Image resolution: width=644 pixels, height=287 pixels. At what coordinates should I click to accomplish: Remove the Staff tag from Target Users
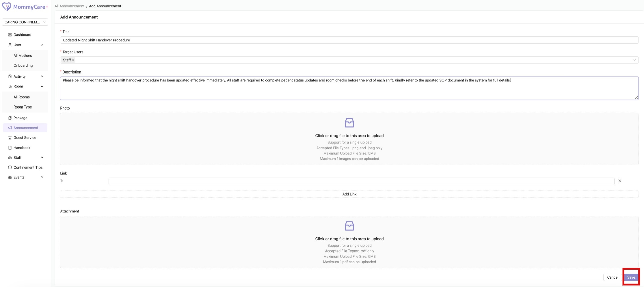pyautogui.click(x=73, y=60)
